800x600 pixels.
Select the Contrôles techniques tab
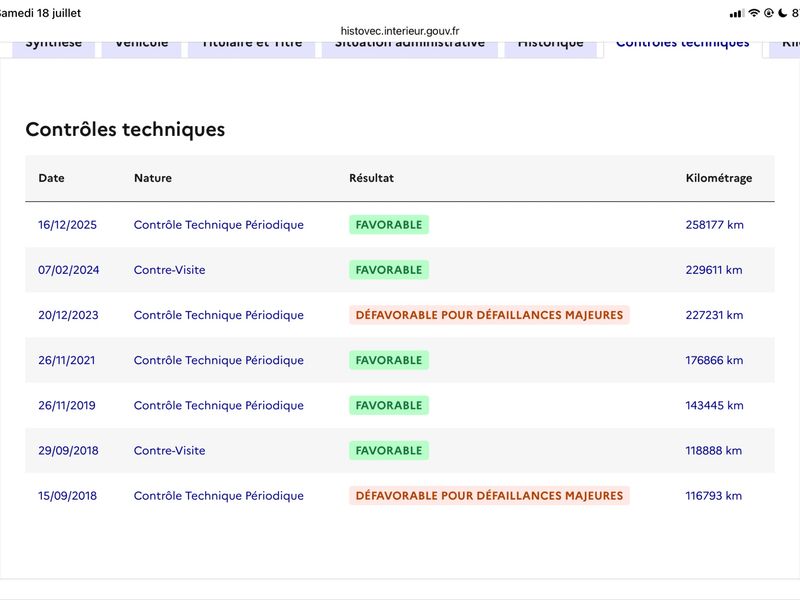(x=683, y=47)
